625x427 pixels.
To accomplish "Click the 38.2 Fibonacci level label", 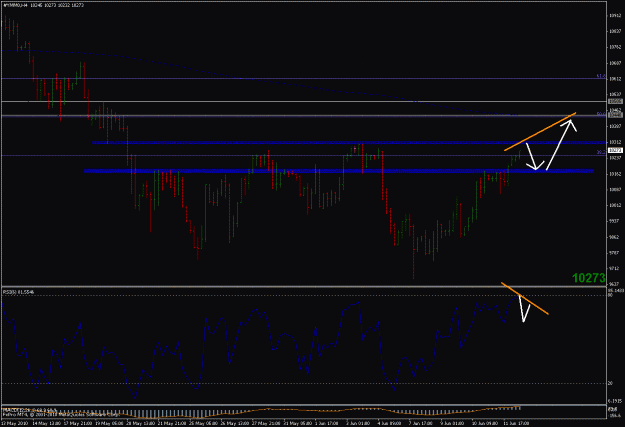I will 601,152.
